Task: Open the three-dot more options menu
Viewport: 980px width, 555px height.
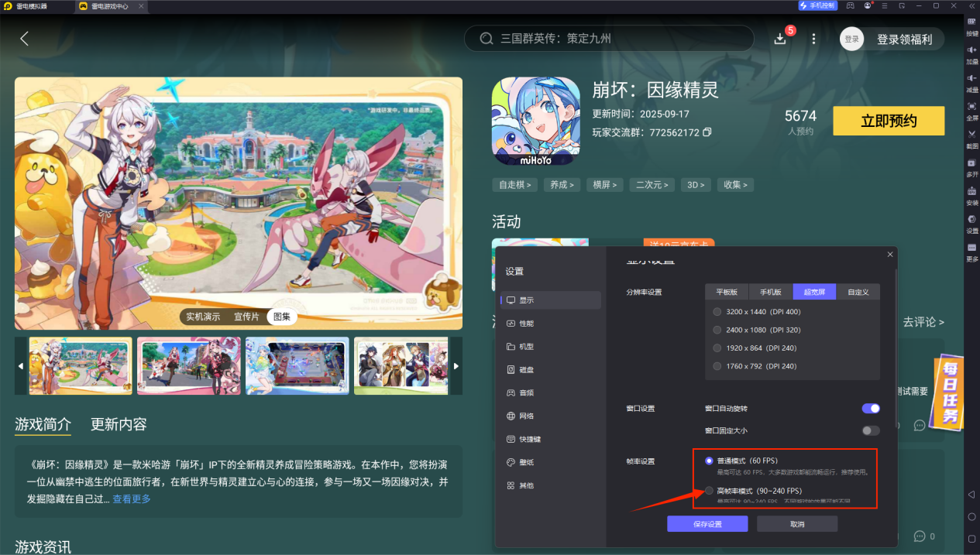Action: [813, 39]
